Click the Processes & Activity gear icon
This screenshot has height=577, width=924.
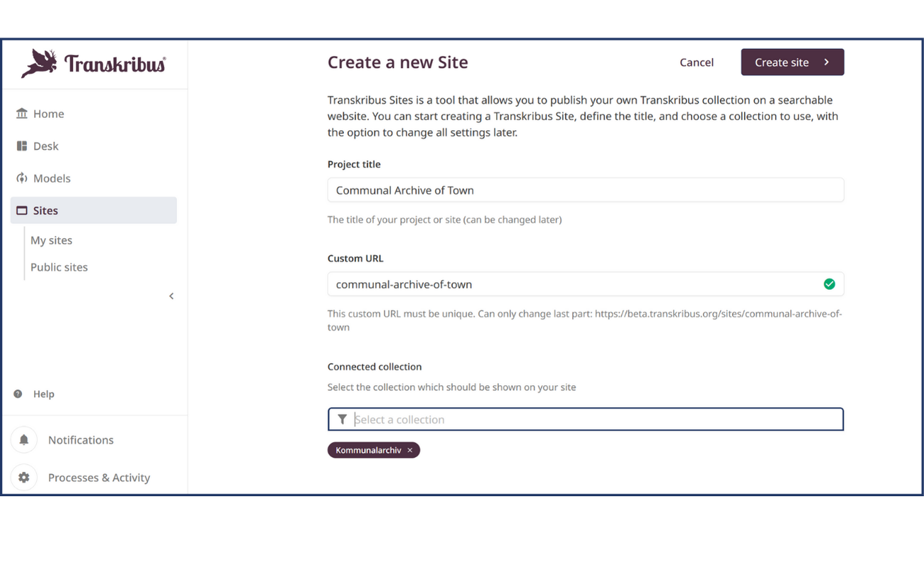(23, 477)
